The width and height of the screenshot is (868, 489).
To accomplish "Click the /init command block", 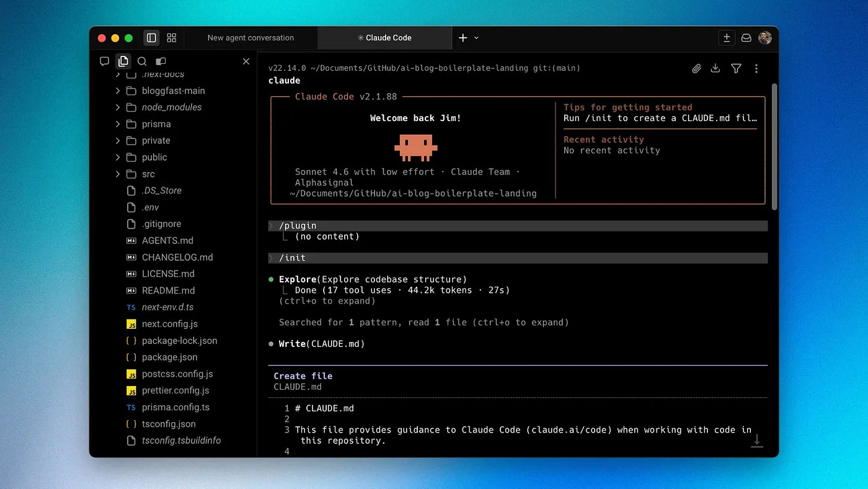I will (518, 258).
